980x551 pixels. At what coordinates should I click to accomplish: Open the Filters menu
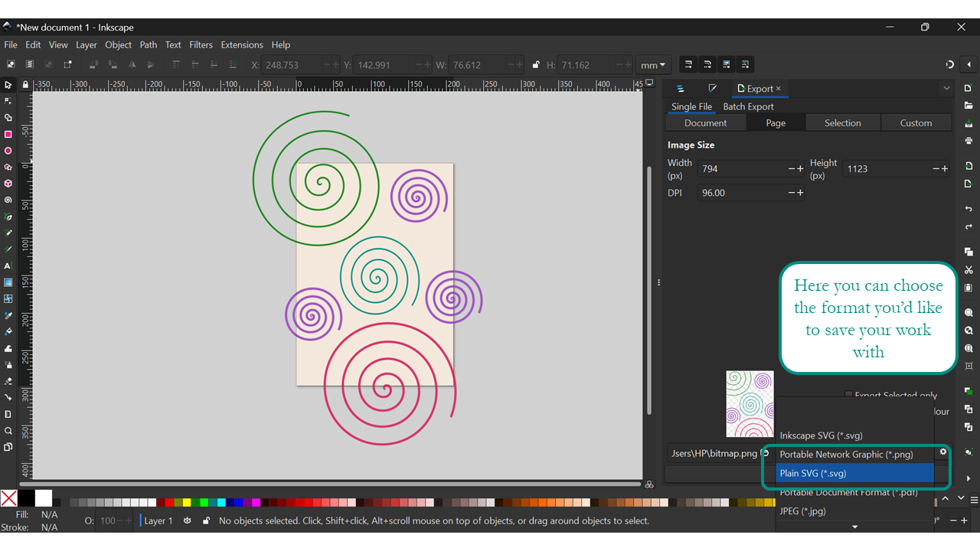pyautogui.click(x=201, y=45)
